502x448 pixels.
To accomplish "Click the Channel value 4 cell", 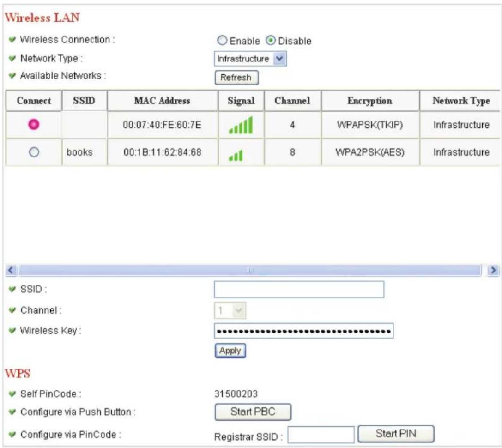I will [x=292, y=125].
